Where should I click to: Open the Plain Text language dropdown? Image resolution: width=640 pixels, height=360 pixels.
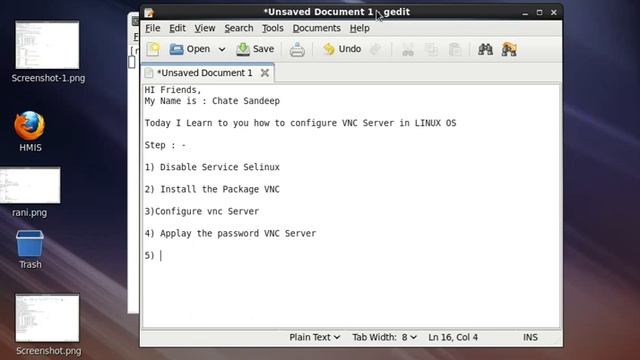click(314, 338)
